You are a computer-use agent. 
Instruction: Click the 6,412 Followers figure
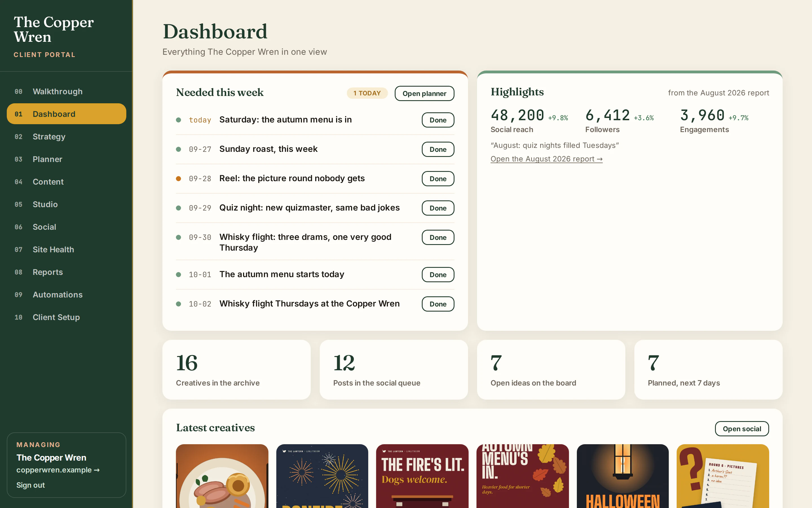pyautogui.click(x=608, y=115)
